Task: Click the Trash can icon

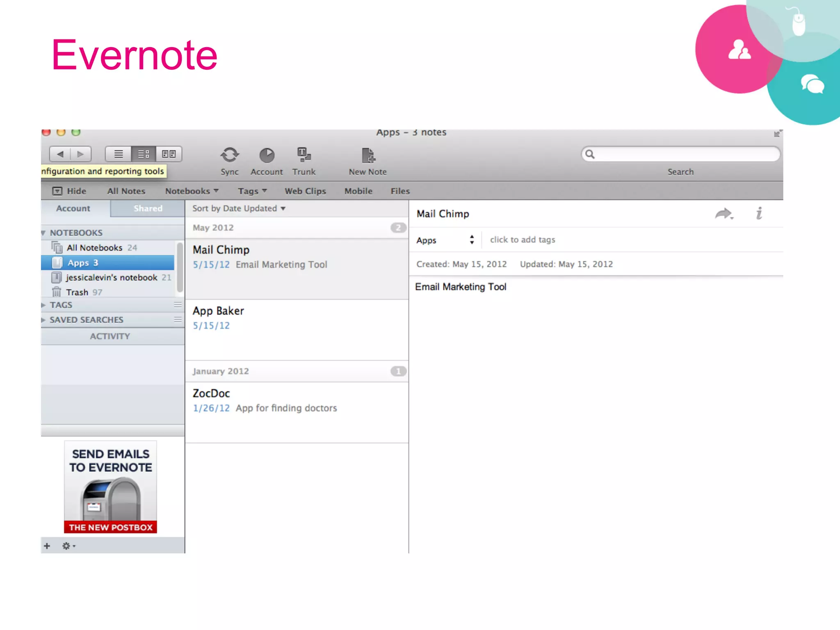Action: pyautogui.click(x=57, y=292)
